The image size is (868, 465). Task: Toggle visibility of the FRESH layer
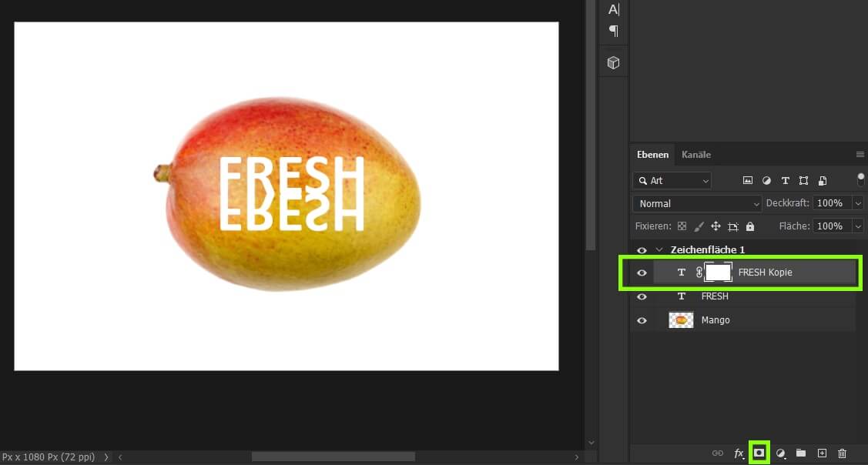pyautogui.click(x=642, y=296)
